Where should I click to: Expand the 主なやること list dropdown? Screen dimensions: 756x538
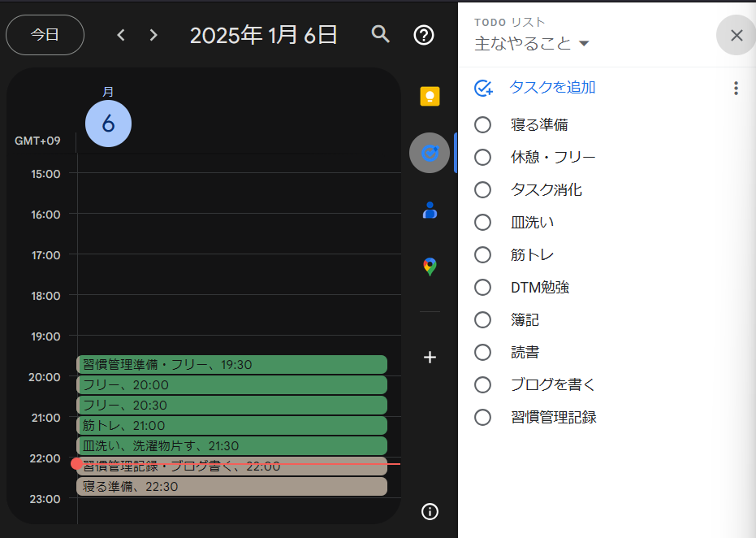click(x=584, y=44)
